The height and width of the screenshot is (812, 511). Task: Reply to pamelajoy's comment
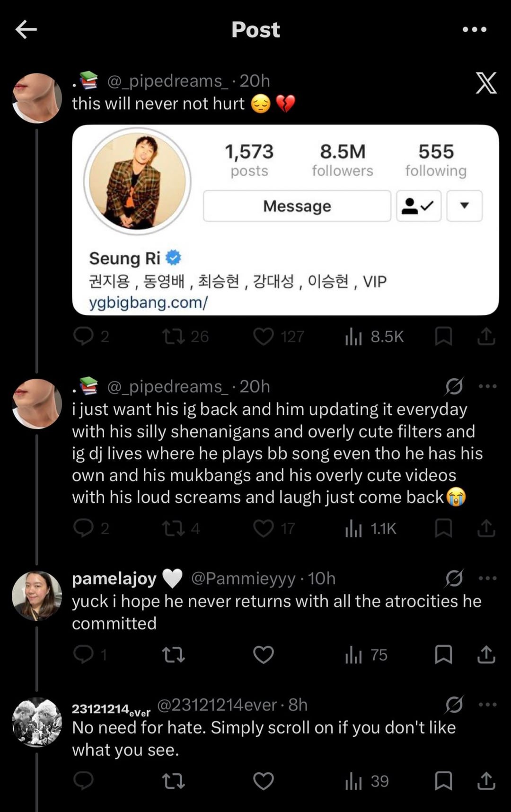[x=84, y=654]
